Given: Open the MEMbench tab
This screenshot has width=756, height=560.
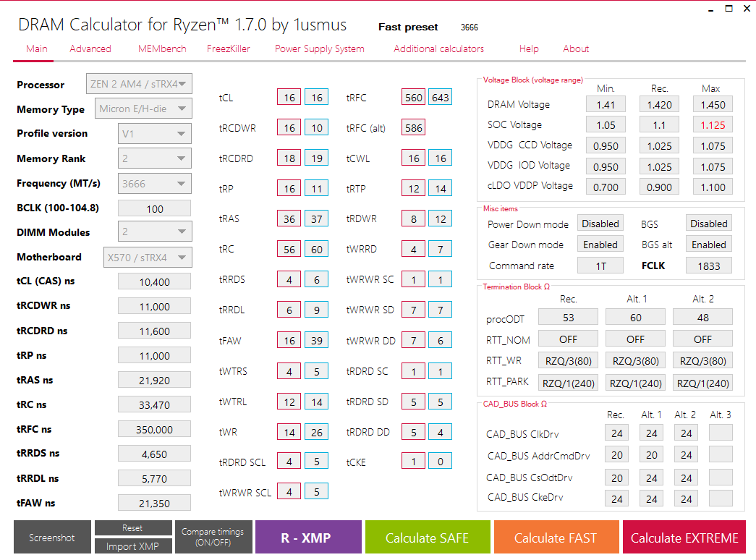Looking at the screenshot, I should tap(162, 48).
